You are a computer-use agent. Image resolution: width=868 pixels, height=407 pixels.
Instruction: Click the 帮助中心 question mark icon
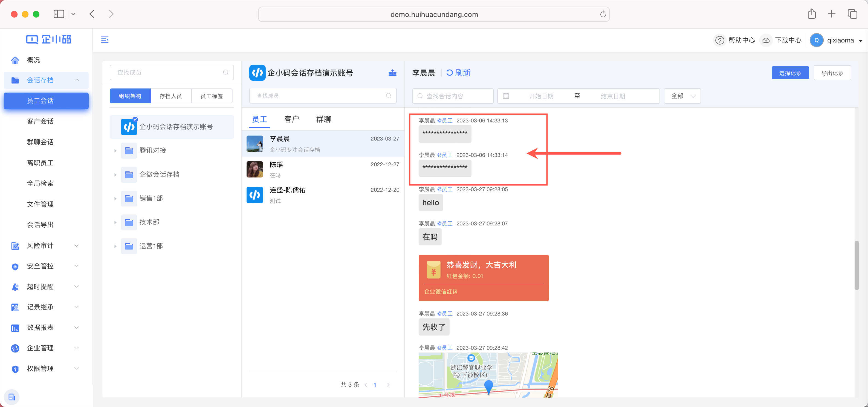click(719, 41)
